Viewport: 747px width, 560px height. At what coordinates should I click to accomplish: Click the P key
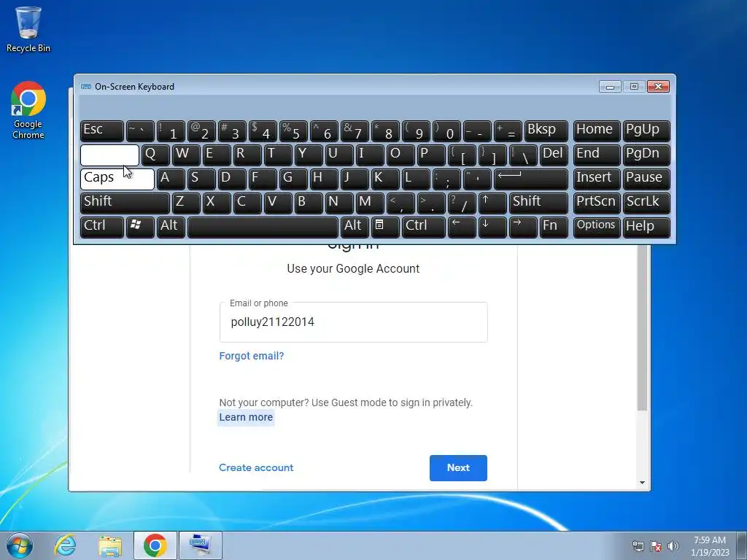pyautogui.click(x=431, y=155)
